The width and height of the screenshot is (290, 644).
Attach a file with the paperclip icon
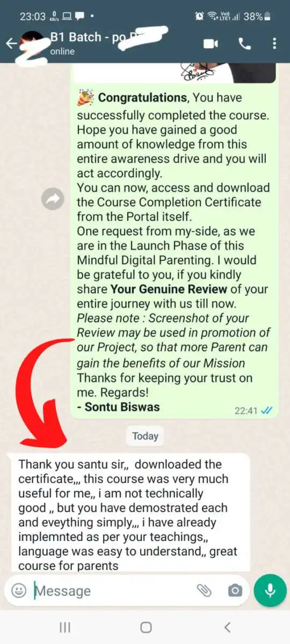(204, 591)
